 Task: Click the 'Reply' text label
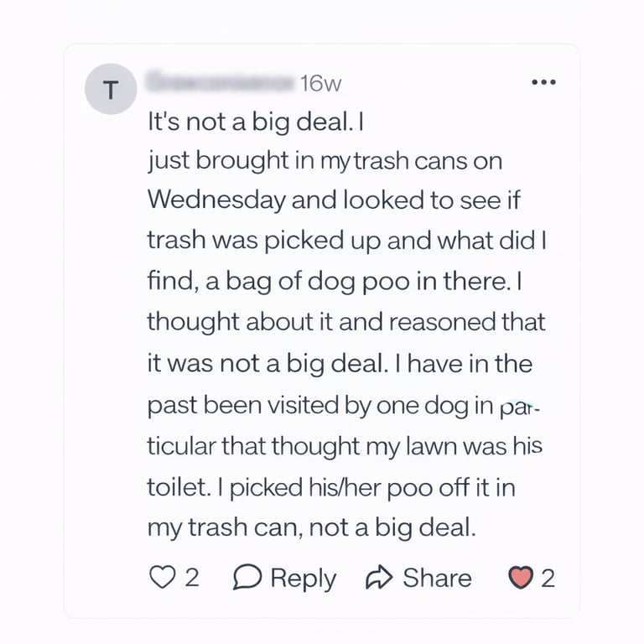click(x=303, y=578)
